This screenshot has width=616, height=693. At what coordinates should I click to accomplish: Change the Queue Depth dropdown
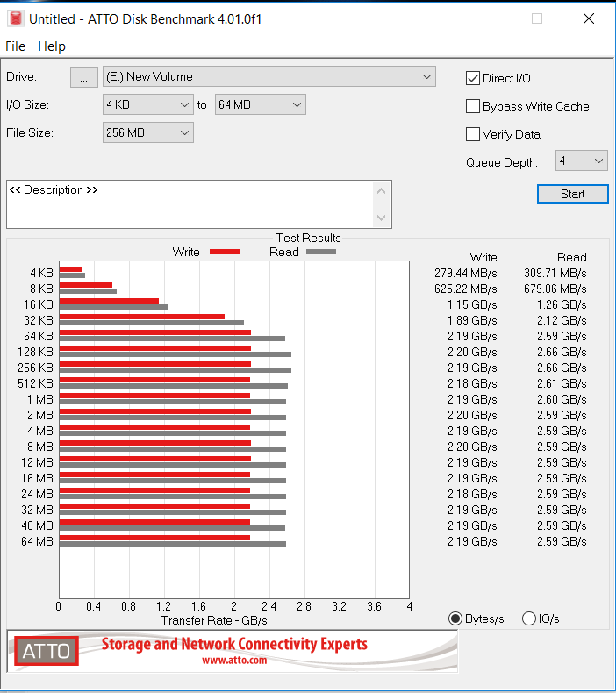[581, 161]
